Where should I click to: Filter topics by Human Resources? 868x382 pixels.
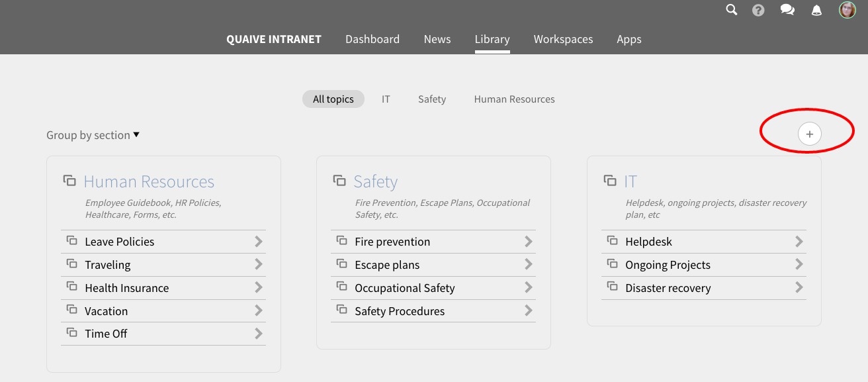pyautogui.click(x=514, y=99)
